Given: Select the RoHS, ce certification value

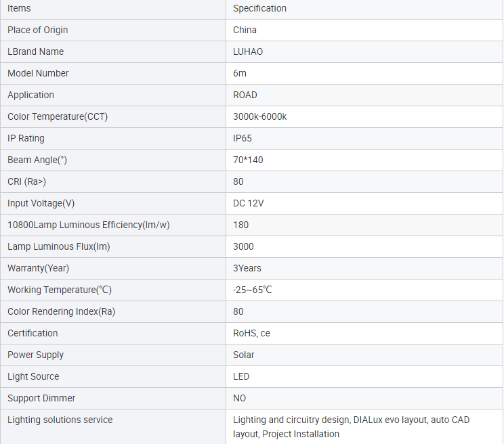Looking at the screenshot, I should tap(251, 333).
